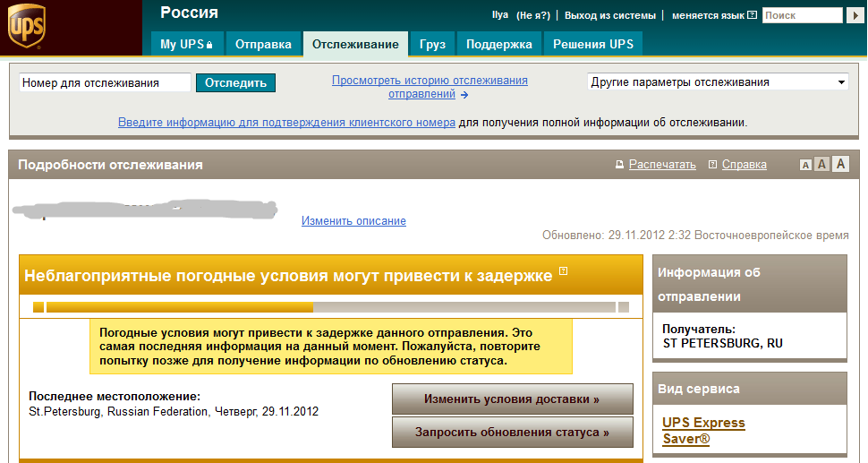Select the Отслеживание tab
Viewport: 868px width, 463px height.
click(x=355, y=44)
